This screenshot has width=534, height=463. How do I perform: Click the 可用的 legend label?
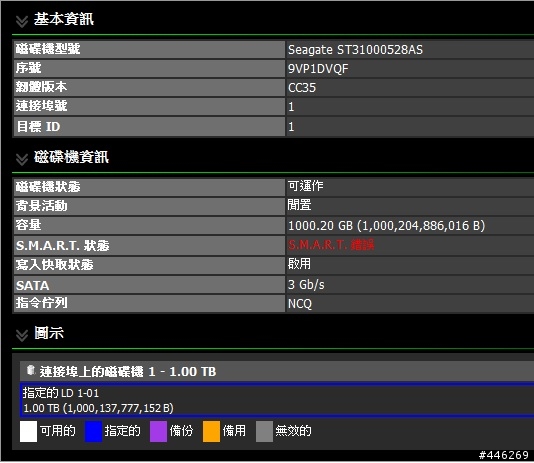[x=58, y=431]
